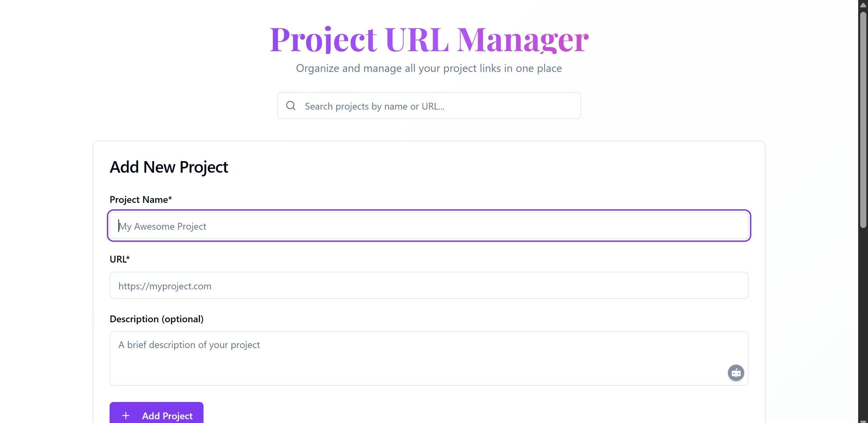The width and height of the screenshot is (868, 423).
Task: Click into the Project Name input
Action: pos(429,226)
